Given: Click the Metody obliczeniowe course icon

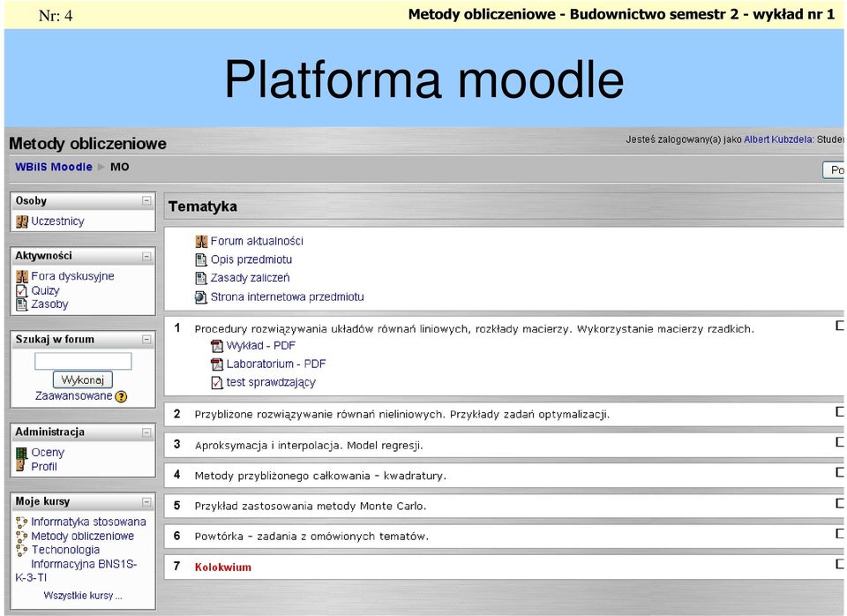Looking at the screenshot, I should [21, 536].
